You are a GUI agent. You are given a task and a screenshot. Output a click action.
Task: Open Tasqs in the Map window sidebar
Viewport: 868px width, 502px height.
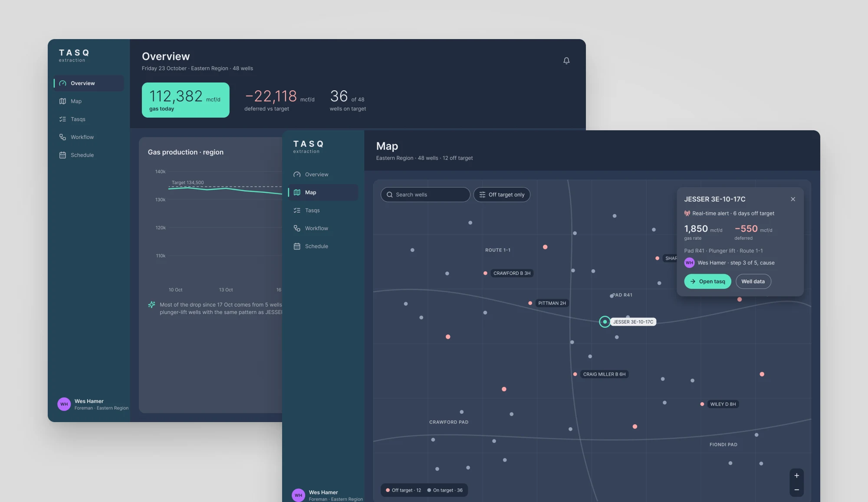tap(323, 210)
